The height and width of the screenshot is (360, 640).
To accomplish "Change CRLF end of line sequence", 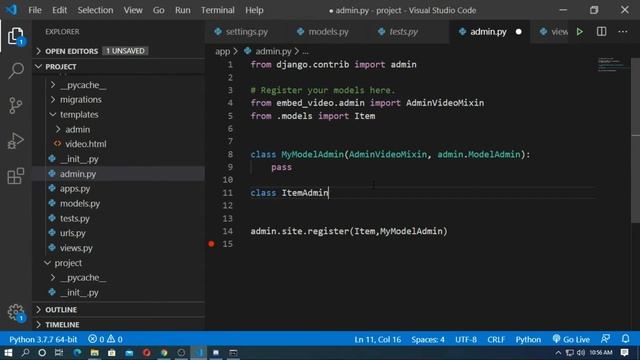I will [x=496, y=339].
